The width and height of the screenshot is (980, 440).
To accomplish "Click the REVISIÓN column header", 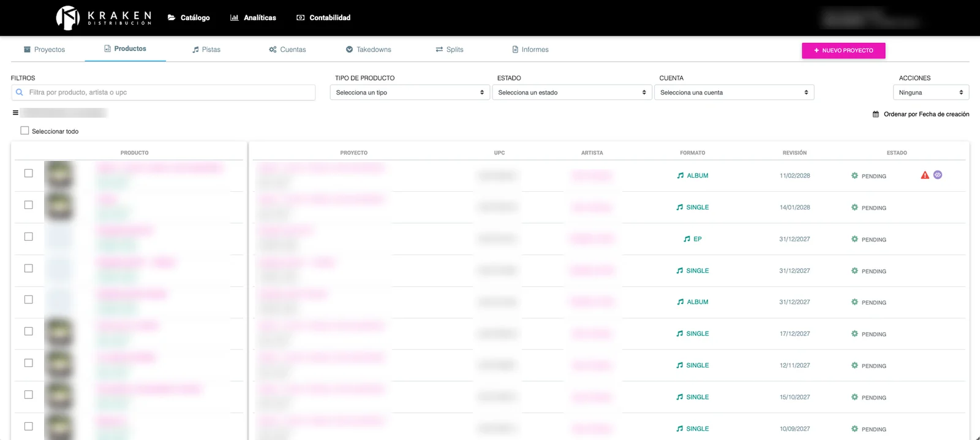I will point(794,153).
